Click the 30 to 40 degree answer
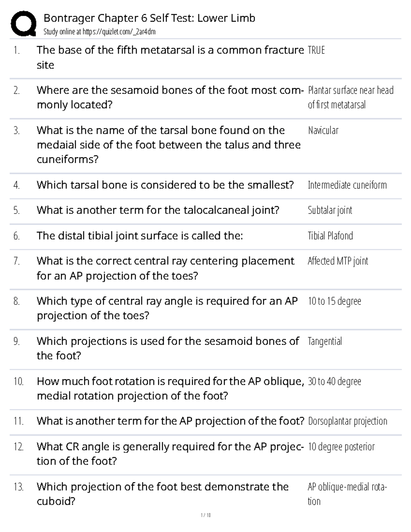 tap(334, 381)
